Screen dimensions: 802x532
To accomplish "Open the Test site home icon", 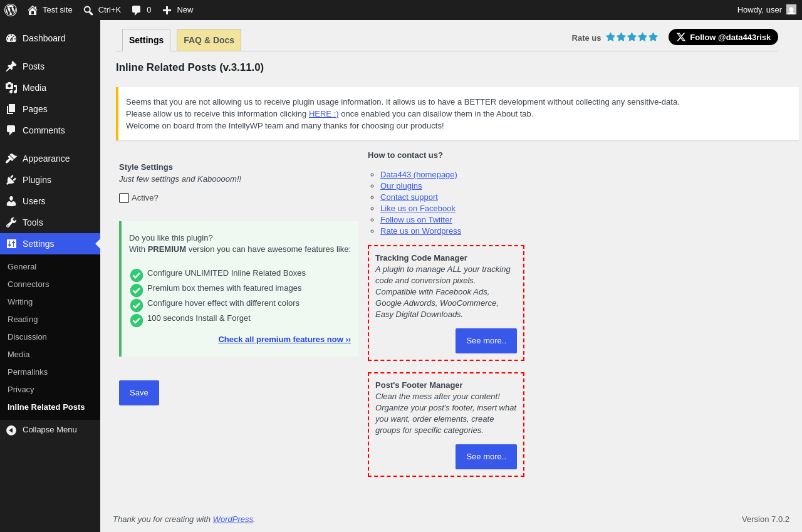I will [x=33, y=10].
